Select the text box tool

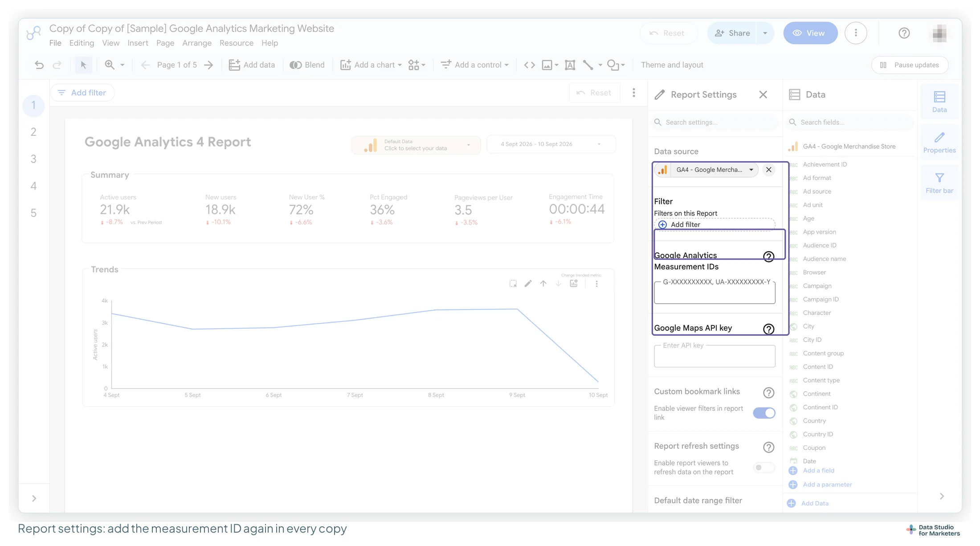[x=570, y=65]
